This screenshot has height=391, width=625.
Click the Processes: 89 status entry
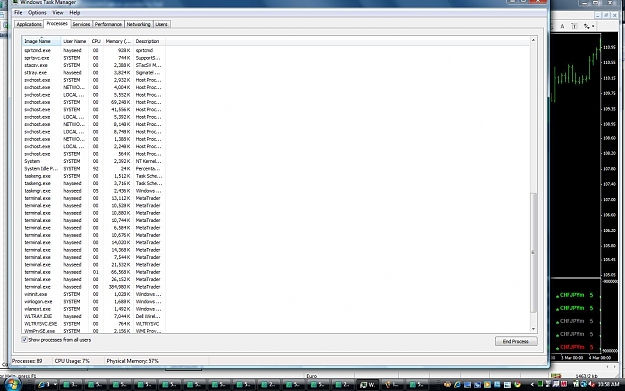tap(27, 361)
